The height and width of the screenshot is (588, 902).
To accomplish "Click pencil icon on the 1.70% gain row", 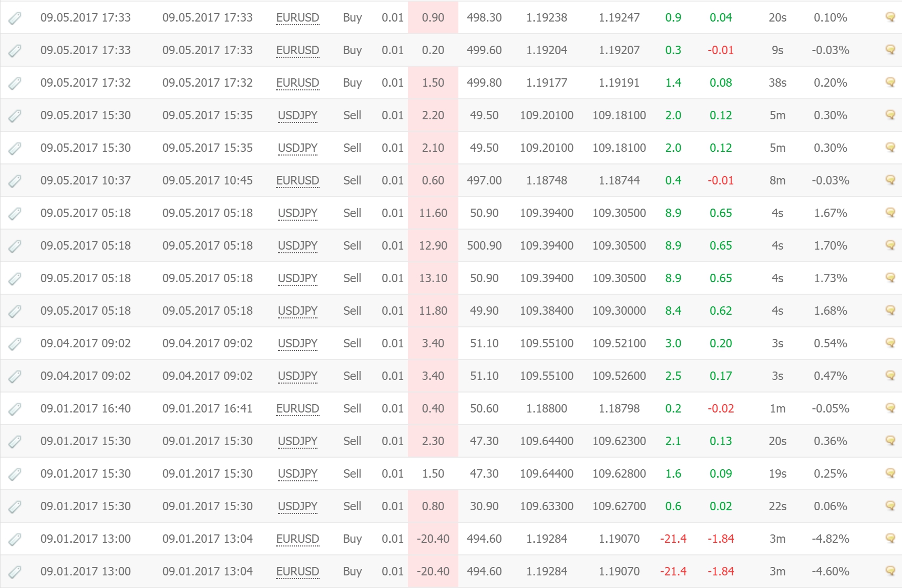I will tap(15, 246).
